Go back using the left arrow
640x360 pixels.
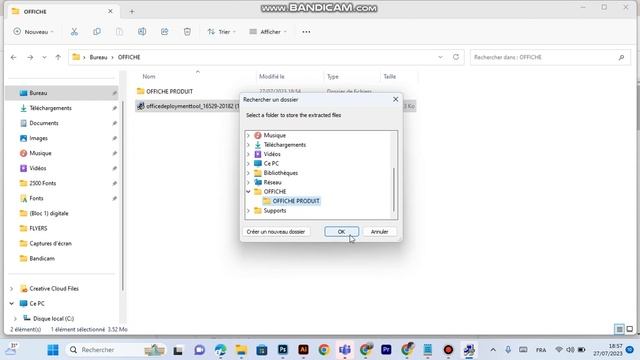[x=13, y=58]
